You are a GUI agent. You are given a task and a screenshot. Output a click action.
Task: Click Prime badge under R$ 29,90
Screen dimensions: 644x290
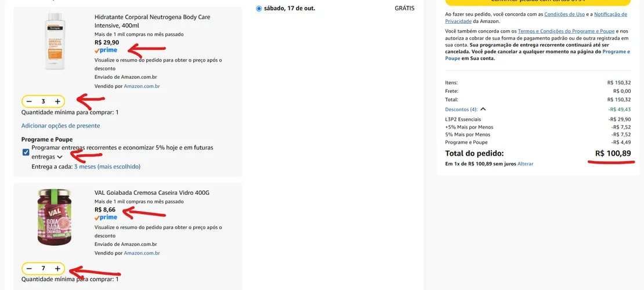tap(106, 50)
